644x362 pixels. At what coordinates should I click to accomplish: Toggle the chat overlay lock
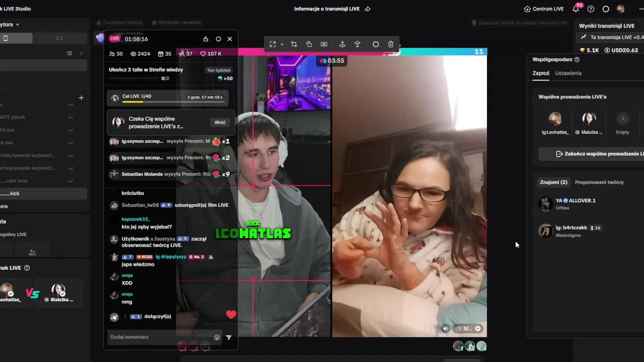pyautogui.click(x=205, y=39)
